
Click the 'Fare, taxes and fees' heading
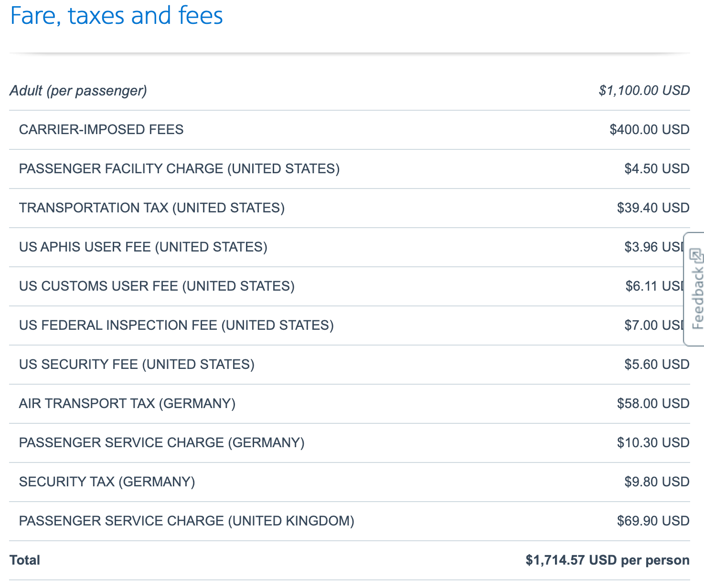[x=117, y=16]
